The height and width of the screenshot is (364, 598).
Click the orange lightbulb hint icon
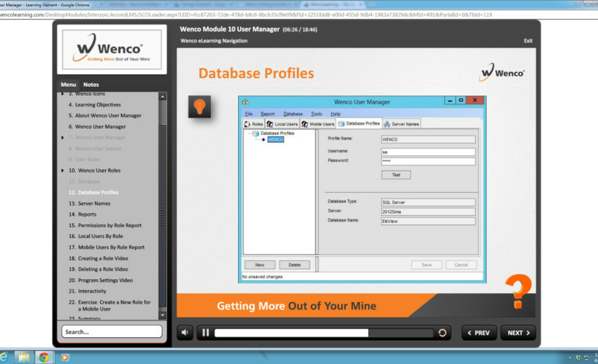pyautogui.click(x=199, y=107)
